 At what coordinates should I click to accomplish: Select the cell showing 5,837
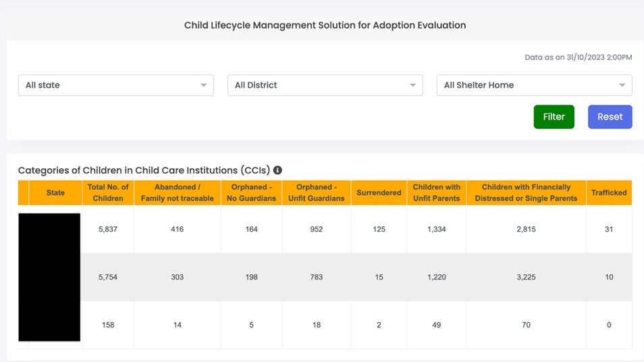(x=108, y=229)
